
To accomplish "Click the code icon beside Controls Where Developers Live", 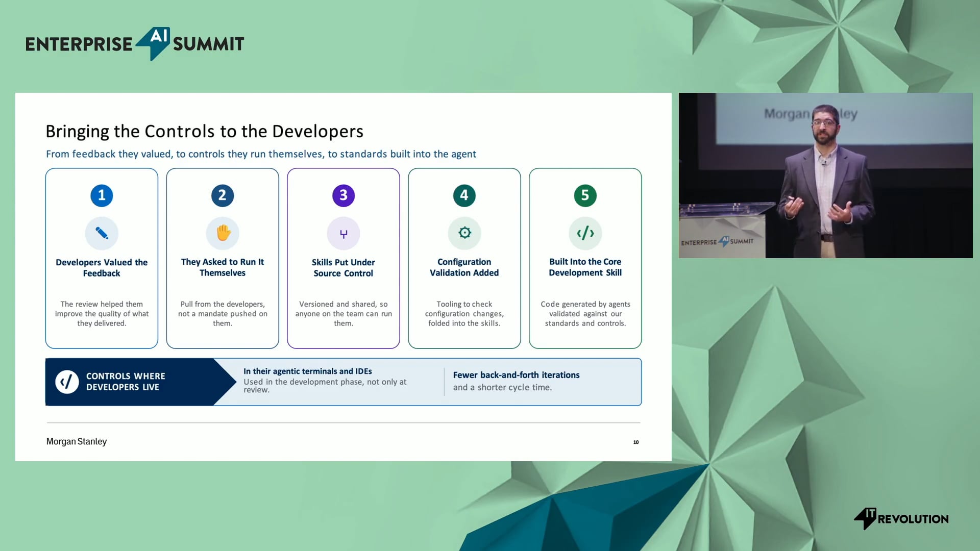I will pyautogui.click(x=67, y=382).
